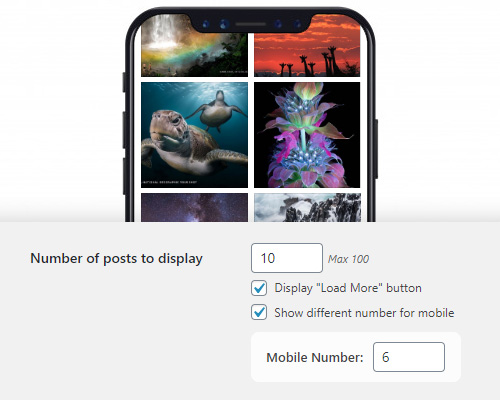
Task: Open the rainbow waterfall photo thumbnail
Action: [194, 46]
